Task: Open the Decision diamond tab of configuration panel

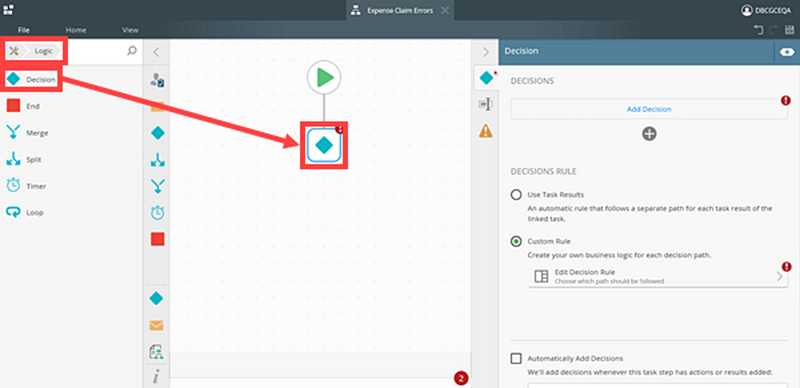Action: click(486, 78)
